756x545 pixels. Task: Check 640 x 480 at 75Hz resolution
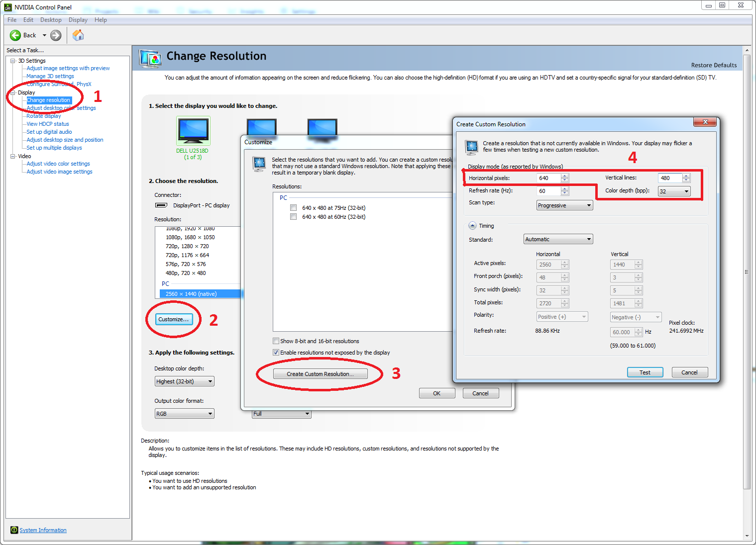(x=294, y=208)
